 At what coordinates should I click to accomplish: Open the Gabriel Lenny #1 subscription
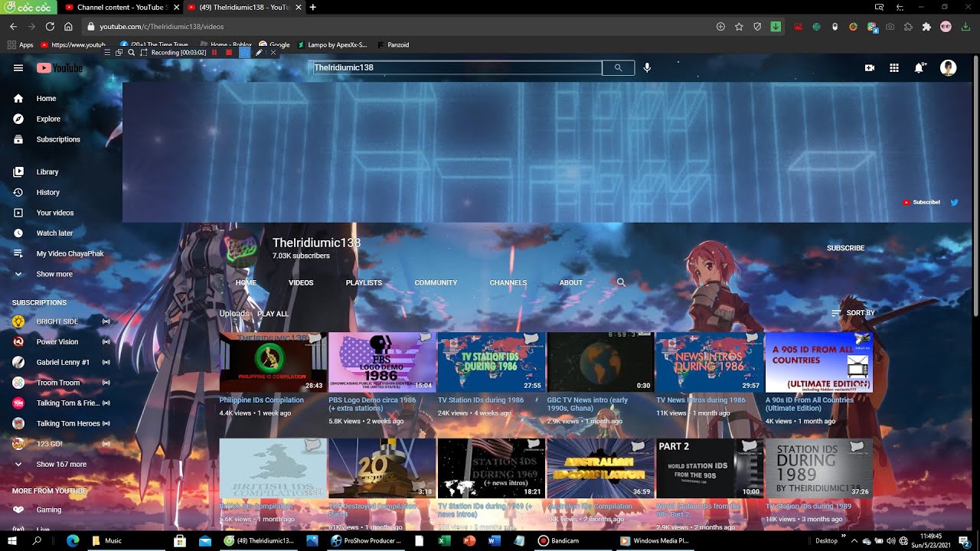[61, 362]
